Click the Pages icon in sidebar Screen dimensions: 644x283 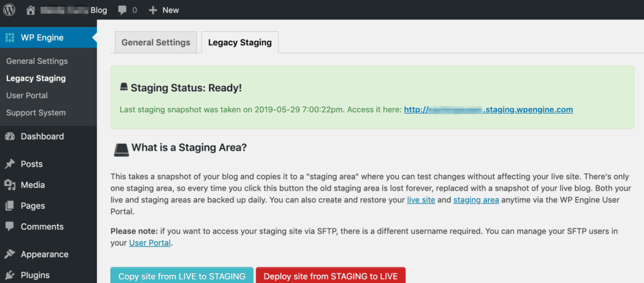tap(10, 206)
